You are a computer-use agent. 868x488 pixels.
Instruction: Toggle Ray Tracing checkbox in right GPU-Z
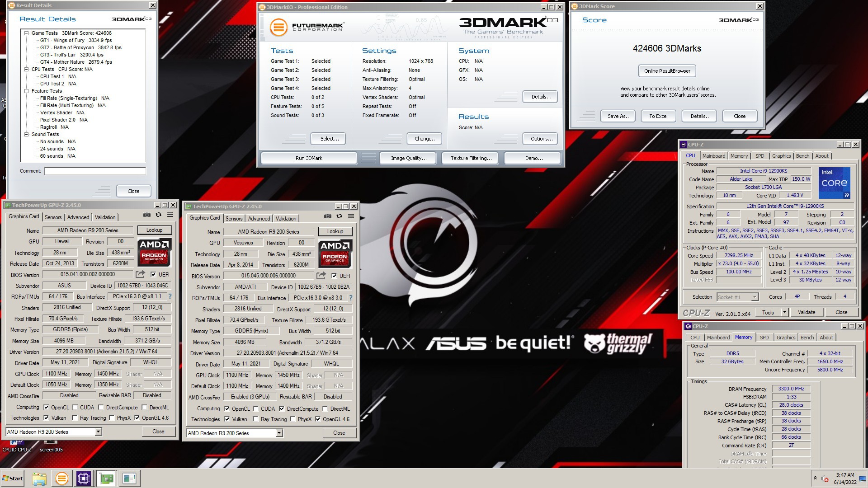pyautogui.click(x=255, y=419)
